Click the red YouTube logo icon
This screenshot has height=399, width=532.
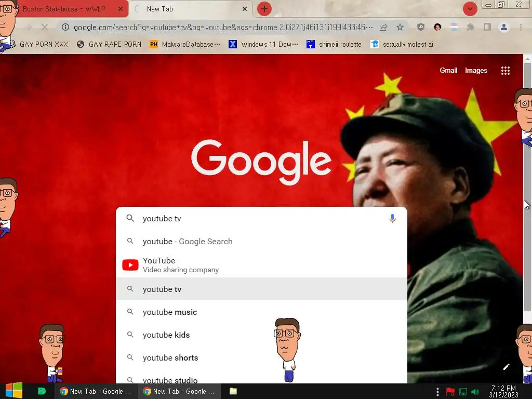(x=130, y=265)
